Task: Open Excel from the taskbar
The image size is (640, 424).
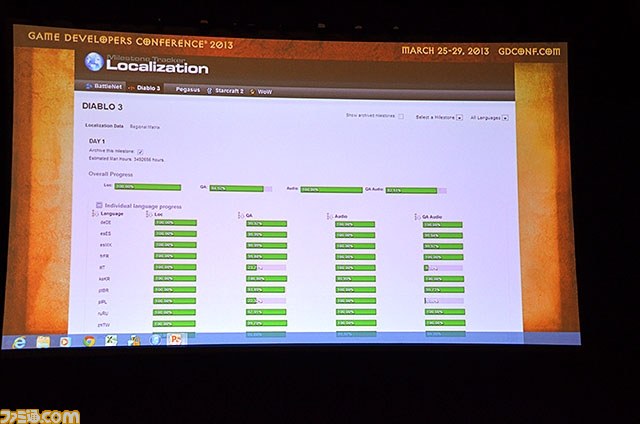Action: tap(111, 340)
